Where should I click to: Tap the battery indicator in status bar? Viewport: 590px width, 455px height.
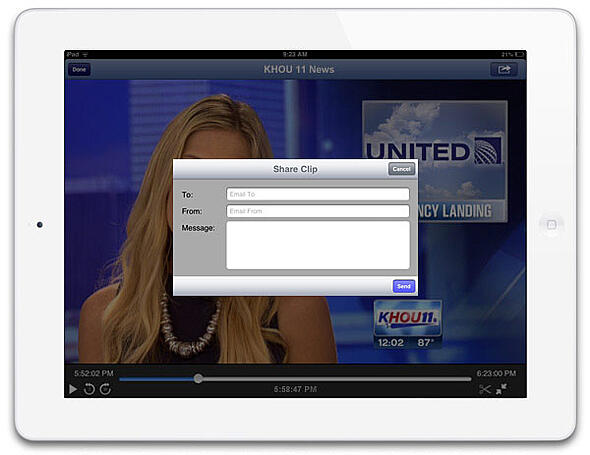pos(520,55)
